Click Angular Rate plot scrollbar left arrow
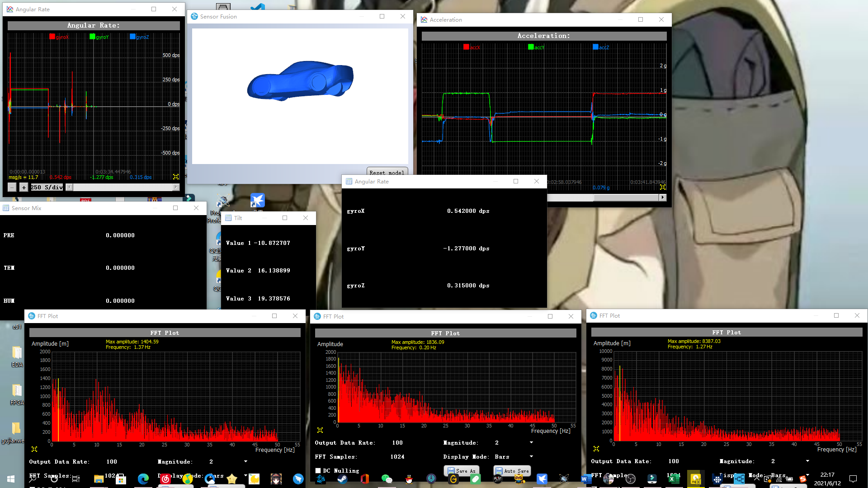 [x=69, y=187]
